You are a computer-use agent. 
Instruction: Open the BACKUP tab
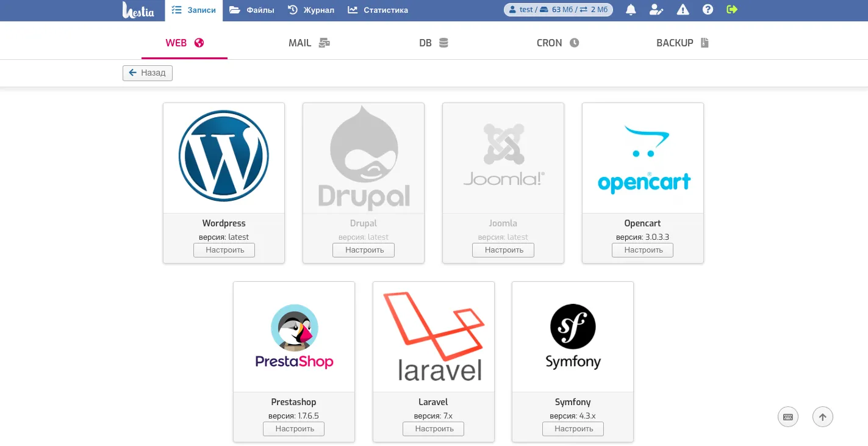[683, 43]
